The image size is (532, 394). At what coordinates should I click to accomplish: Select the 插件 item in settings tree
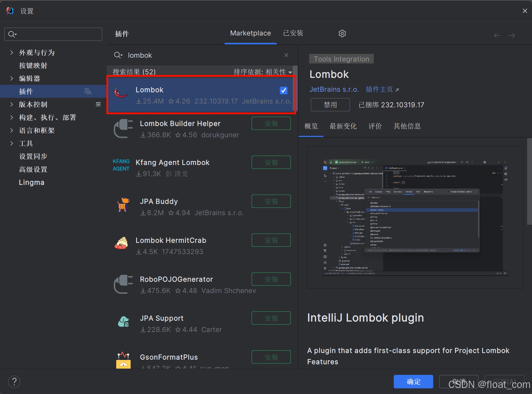[53, 91]
